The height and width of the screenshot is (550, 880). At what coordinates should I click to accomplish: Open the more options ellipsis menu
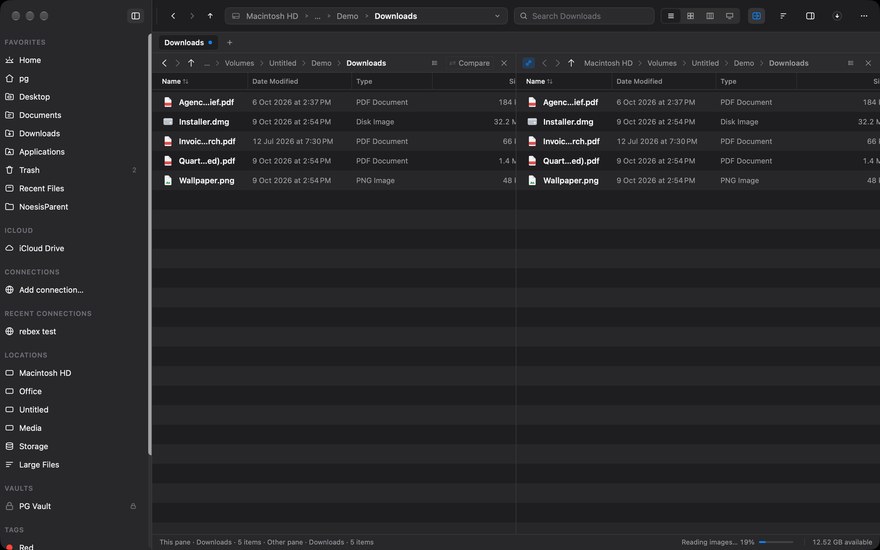pyautogui.click(x=864, y=16)
